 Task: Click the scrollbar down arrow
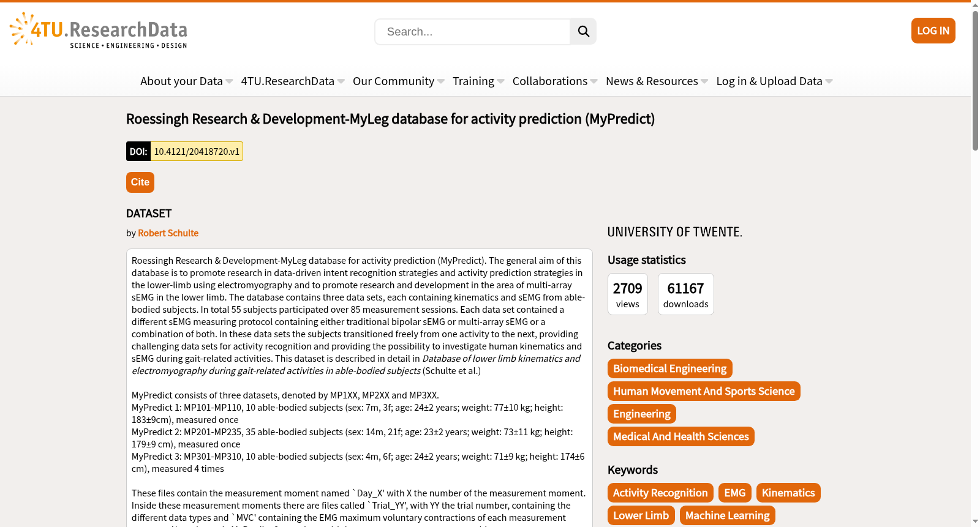click(x=975, y=522)
